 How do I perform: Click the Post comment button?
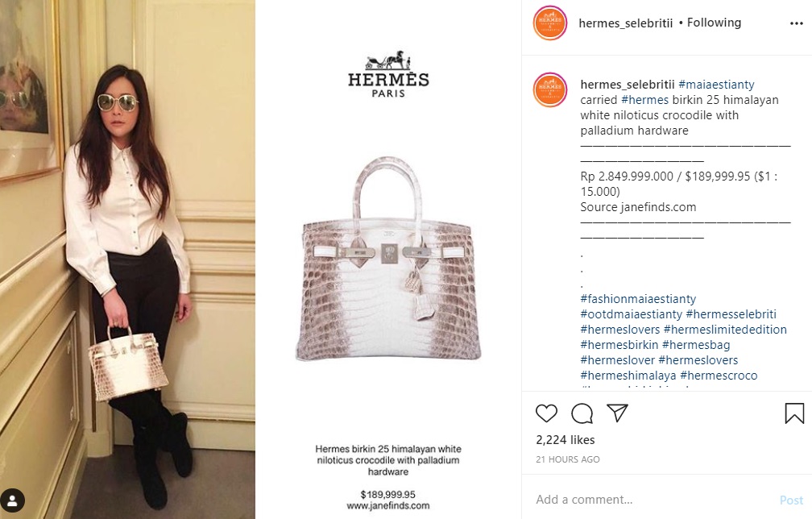[x=791, y=500]
